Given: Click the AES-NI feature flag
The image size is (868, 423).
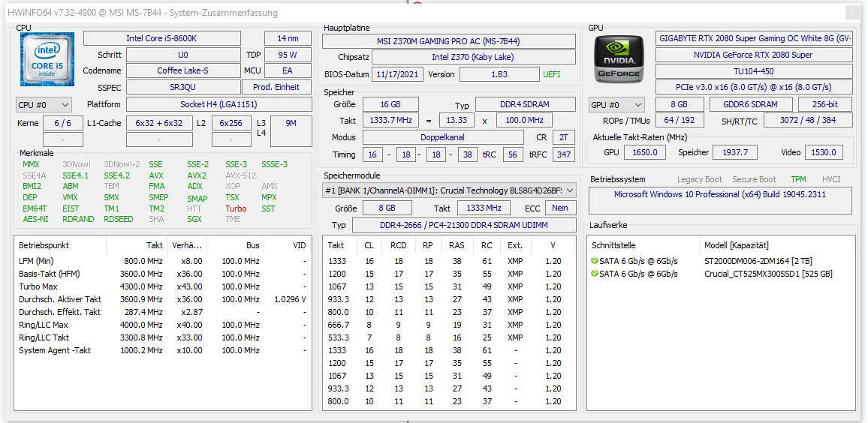Looking at the screenshot, I should pyautogui.click(x=35, y=219).
